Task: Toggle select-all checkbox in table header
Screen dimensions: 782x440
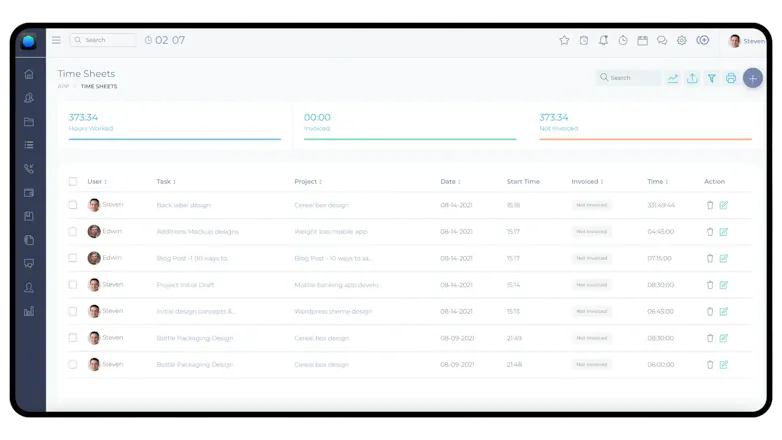Action: click(x=73, y=181)
